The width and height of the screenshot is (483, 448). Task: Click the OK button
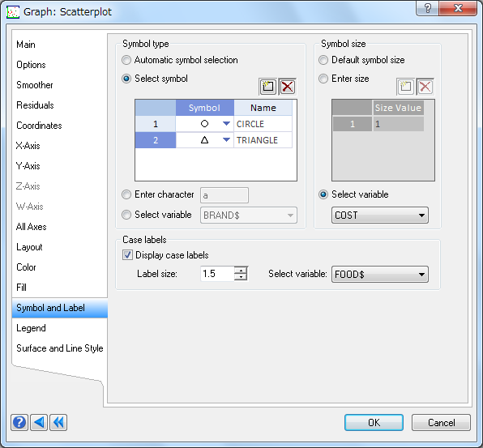pyautogui.click(x=374, y=422)
